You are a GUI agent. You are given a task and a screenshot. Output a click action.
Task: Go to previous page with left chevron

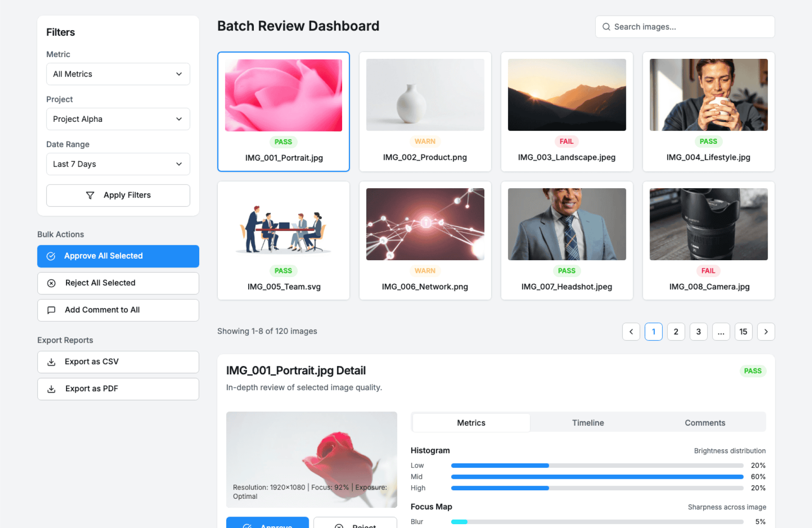[631, 332]
